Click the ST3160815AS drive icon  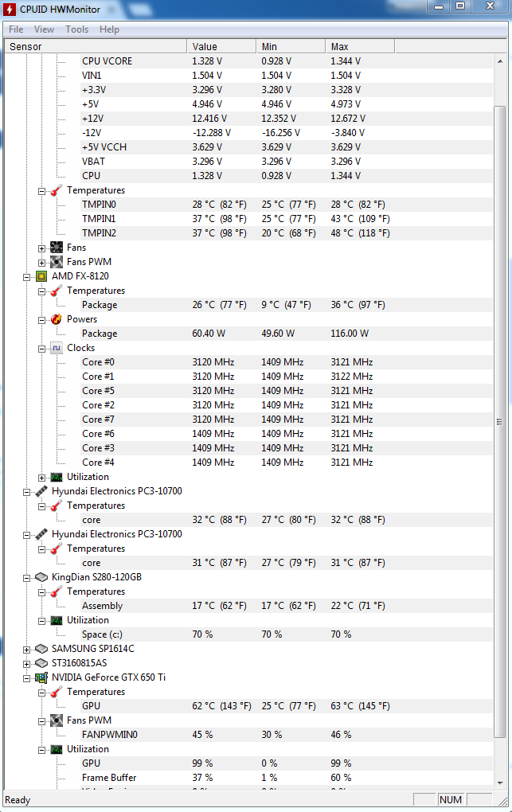click(x=41, y=663)
